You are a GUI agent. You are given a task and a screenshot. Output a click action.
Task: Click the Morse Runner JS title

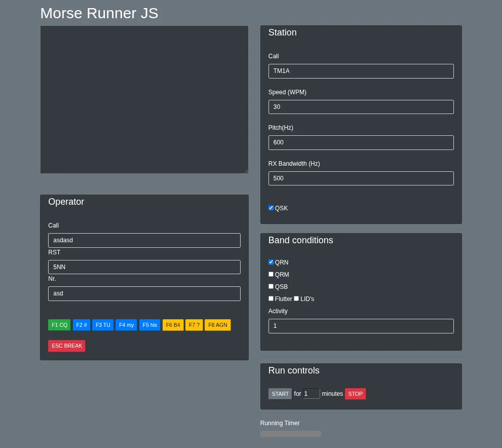click(99, 13)
